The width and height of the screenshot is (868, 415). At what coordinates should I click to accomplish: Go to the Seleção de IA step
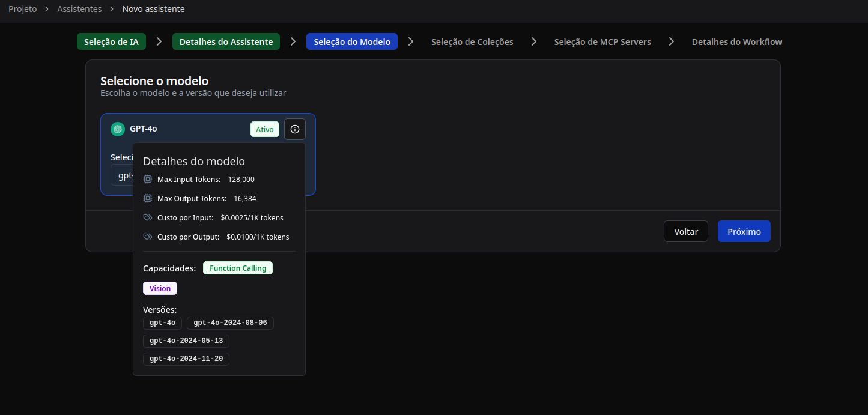111,42
